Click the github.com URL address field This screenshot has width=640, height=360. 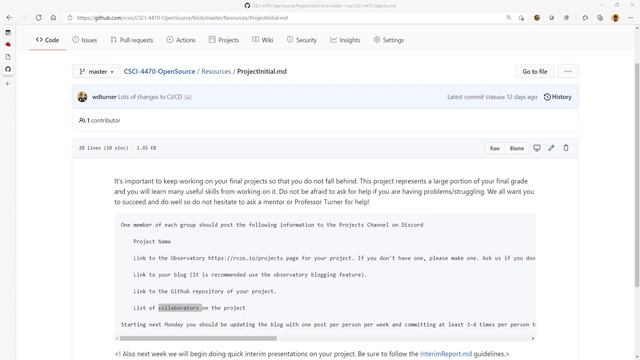[182, 18]
